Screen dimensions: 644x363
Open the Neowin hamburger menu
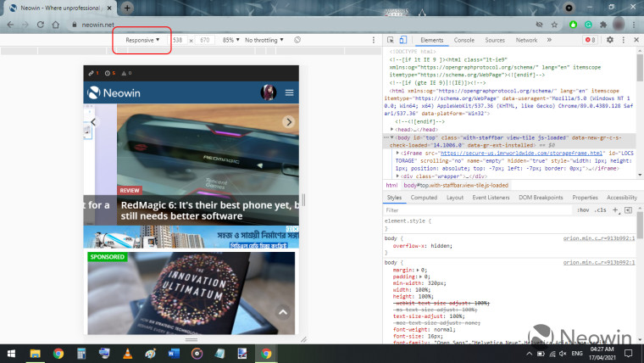pos(289,92)
